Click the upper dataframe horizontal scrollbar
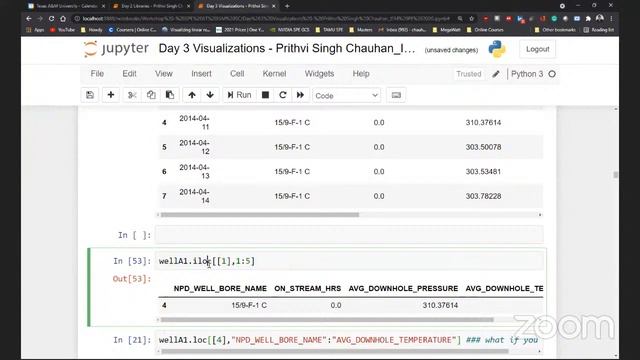This screenshot has height=360, width=640. tap(260, 215)
